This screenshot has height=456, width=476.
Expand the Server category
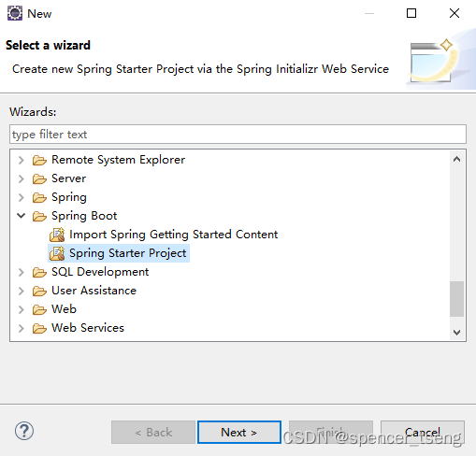[x=21, y=178]
